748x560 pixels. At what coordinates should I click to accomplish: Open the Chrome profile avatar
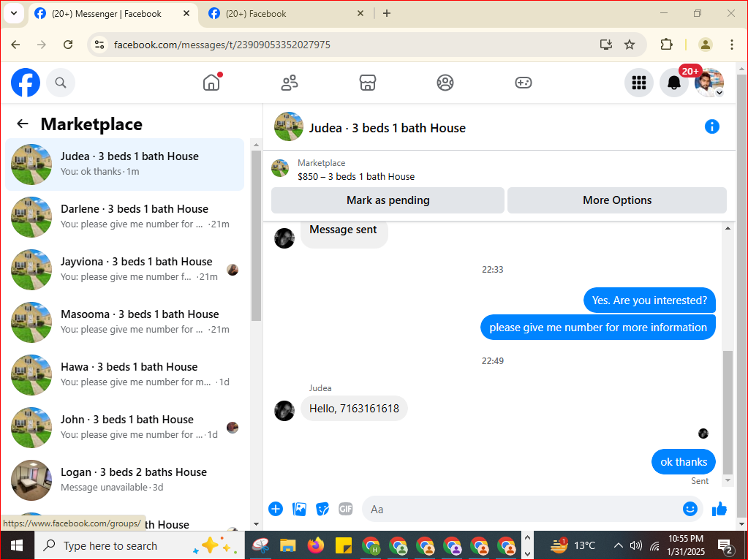coord(705,45)
